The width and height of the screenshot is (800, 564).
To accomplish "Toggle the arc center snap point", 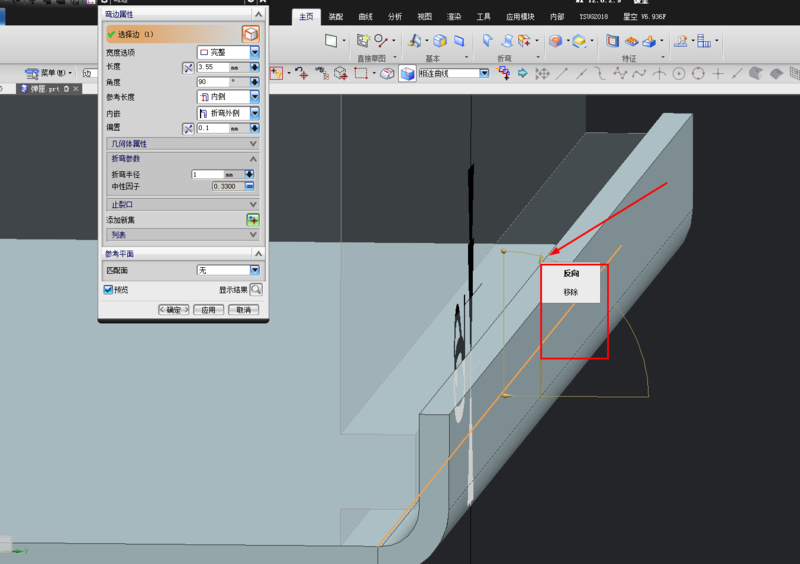I will pyautogui.click(x=679, y=73).
